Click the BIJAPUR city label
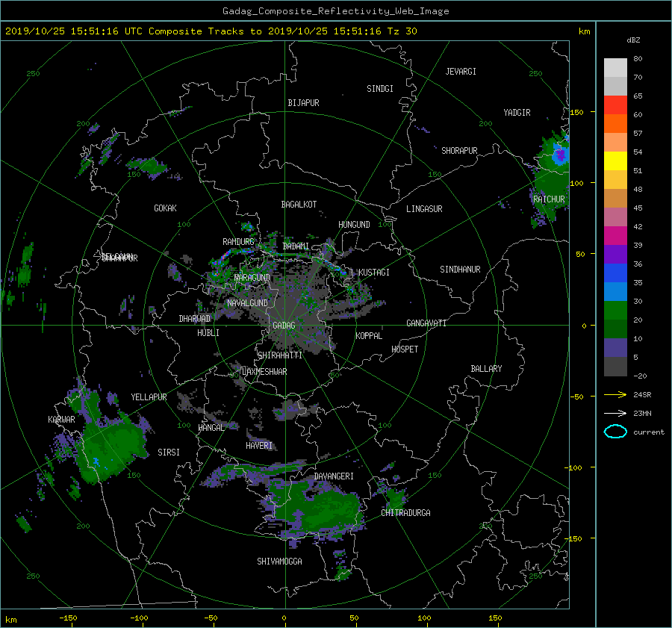 [303, 103]
